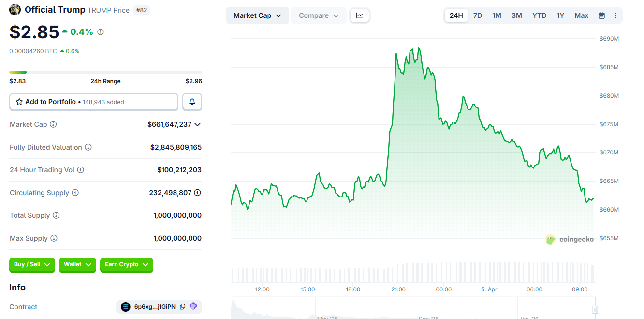Copy the contract address 6p6xg...jfGiPN

(x=182, y=306)
